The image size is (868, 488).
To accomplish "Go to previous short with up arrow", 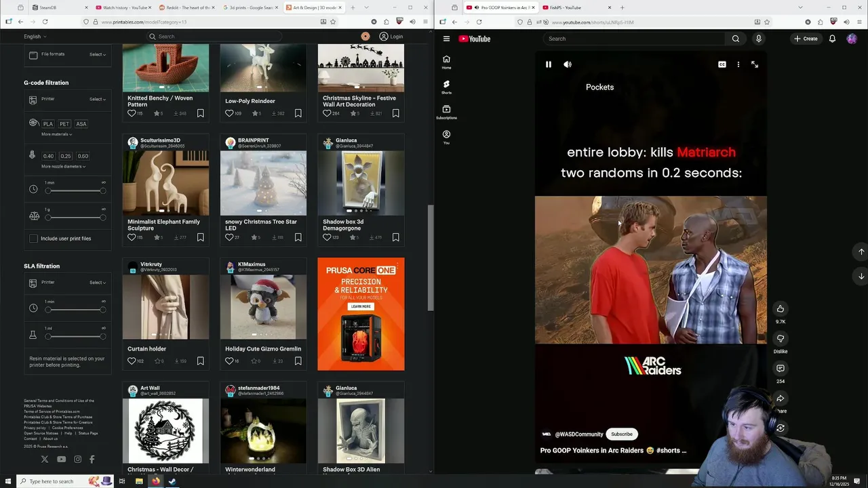I will (861, 251).
